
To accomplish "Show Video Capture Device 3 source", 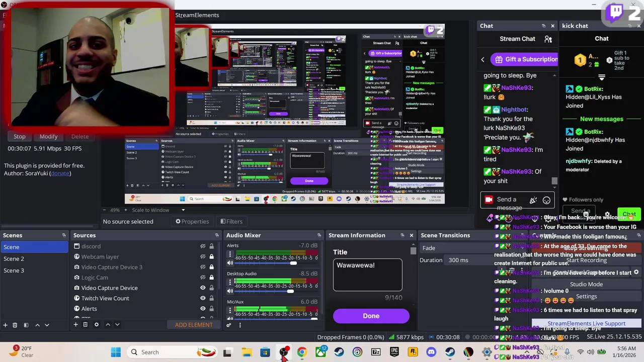I will [203, 267].
